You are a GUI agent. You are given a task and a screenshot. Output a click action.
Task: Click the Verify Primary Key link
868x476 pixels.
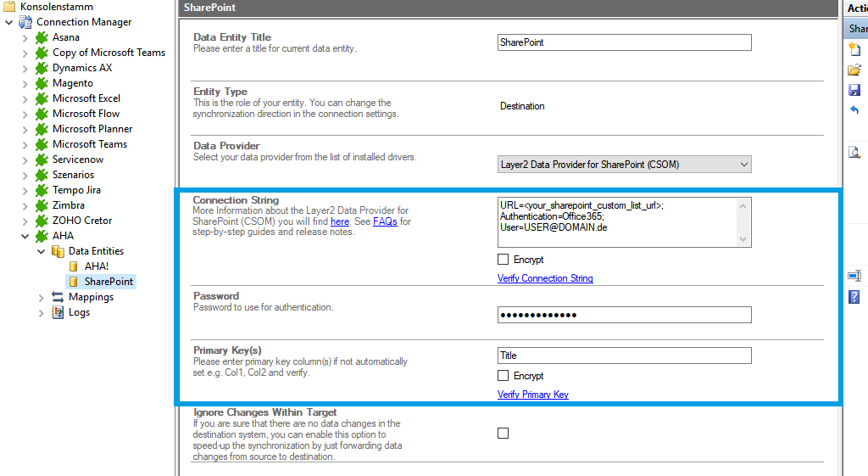tap(533, 395)
